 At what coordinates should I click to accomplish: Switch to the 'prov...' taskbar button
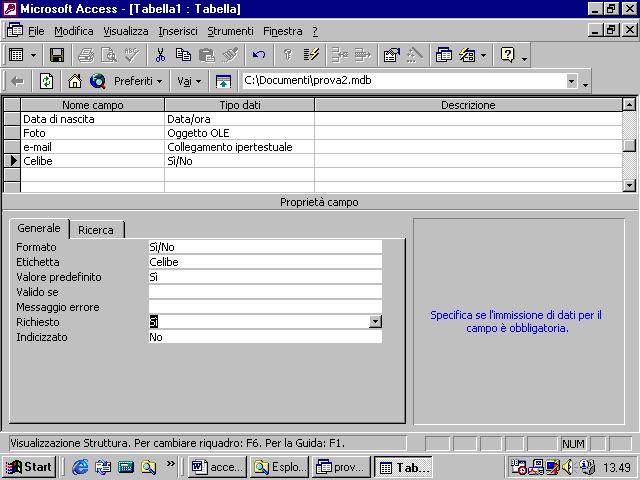pos(341,467)
